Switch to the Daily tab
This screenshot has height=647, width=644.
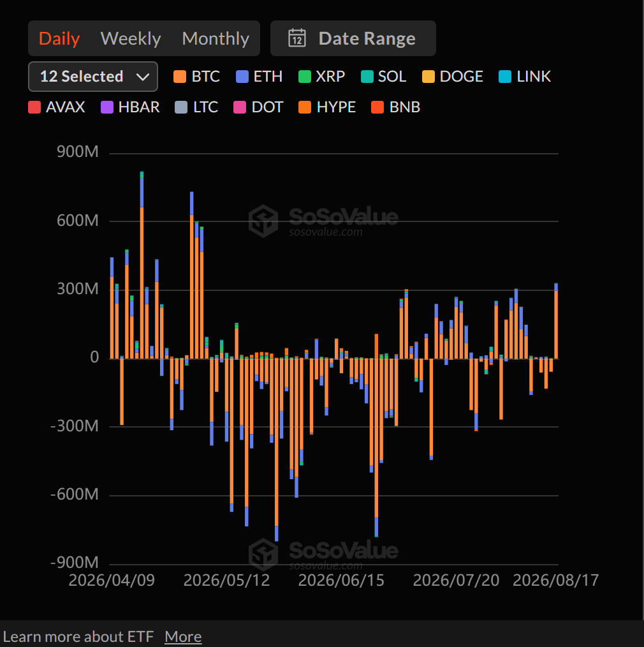click(59, 38)
